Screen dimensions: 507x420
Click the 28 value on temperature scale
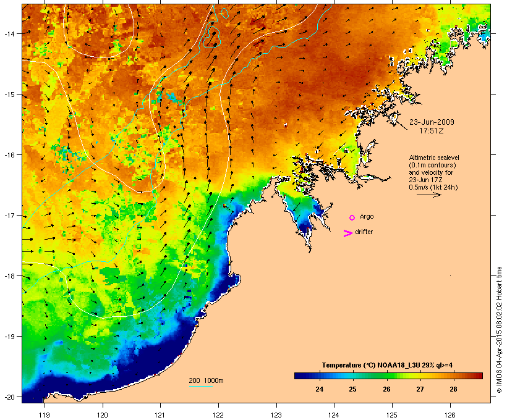tap(453, 389)
